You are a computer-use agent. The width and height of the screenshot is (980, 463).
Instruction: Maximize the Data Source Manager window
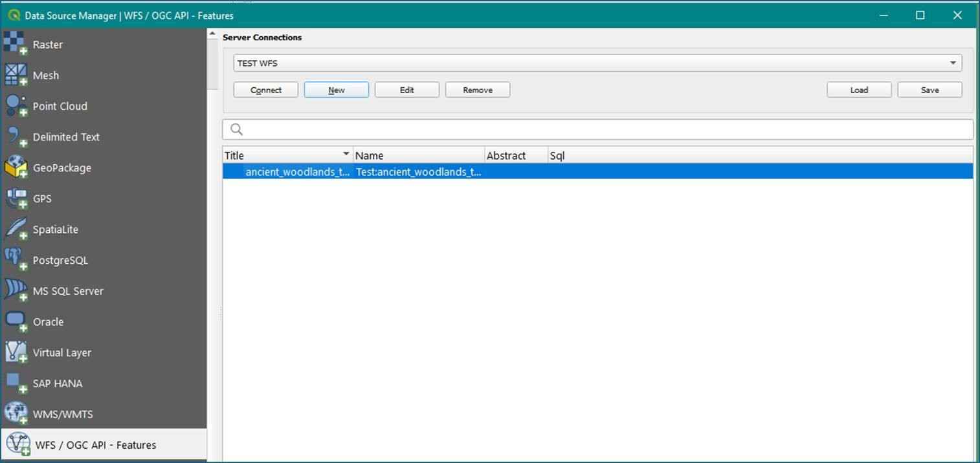click(x=920, y=15)
